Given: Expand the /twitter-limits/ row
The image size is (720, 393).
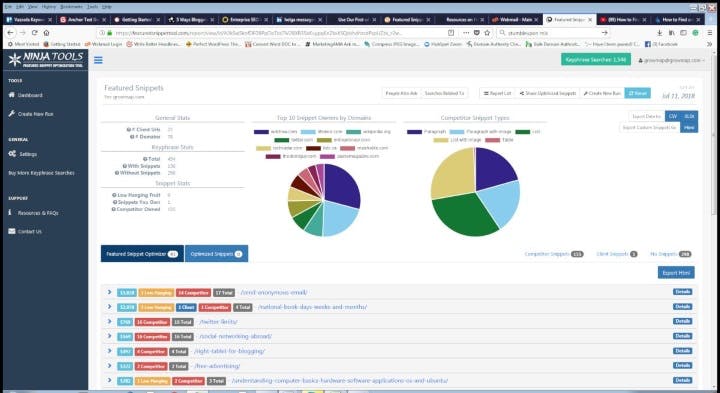Looking at the screenshot, I should point(109,321).
